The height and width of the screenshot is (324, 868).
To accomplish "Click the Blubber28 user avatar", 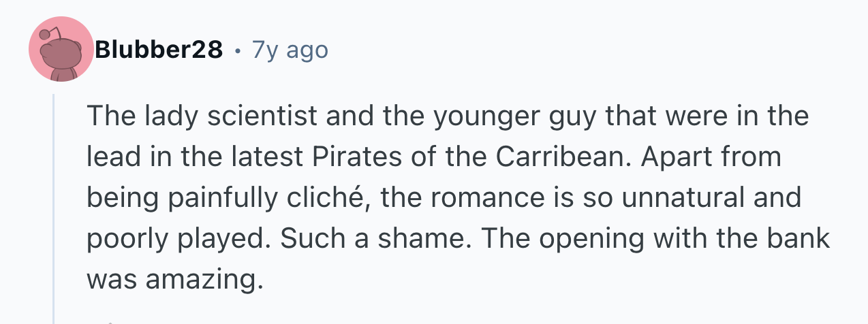I will tap(61, 50).
